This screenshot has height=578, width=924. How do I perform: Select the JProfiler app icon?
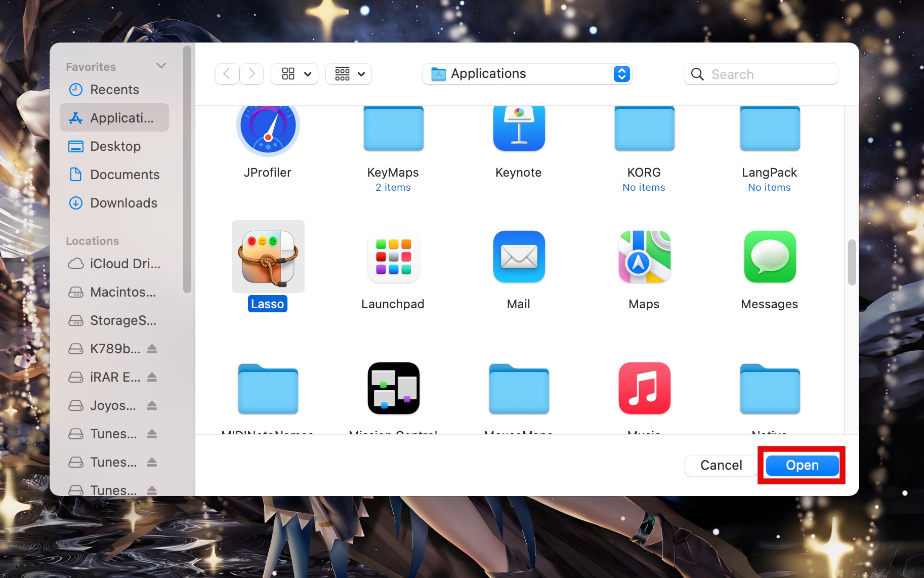pos(268,129)
